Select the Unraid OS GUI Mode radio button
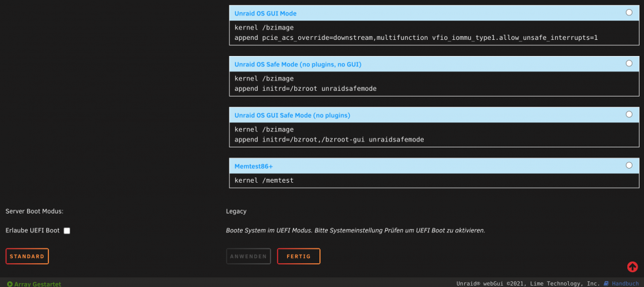This screenshot has width=644, height=287. [x=629, y=13]
